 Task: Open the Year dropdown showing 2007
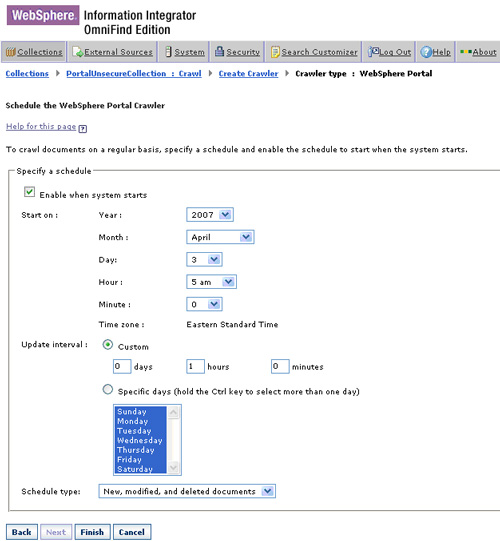(210, 215)
